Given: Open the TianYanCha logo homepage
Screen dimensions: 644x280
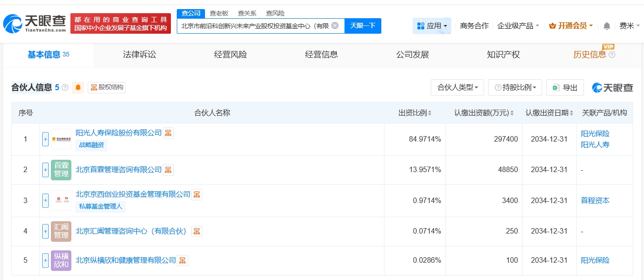Looking at the screenshot, I should 35,23.
